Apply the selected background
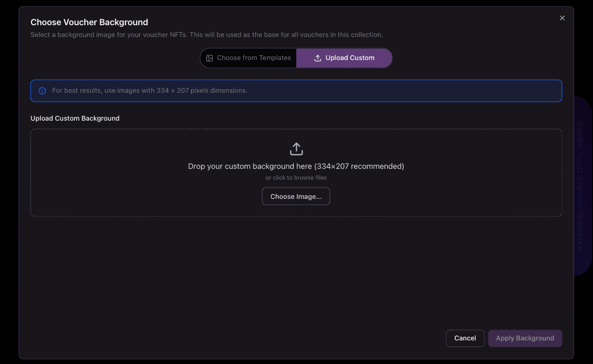593x364 pixels. pos(524,338)
